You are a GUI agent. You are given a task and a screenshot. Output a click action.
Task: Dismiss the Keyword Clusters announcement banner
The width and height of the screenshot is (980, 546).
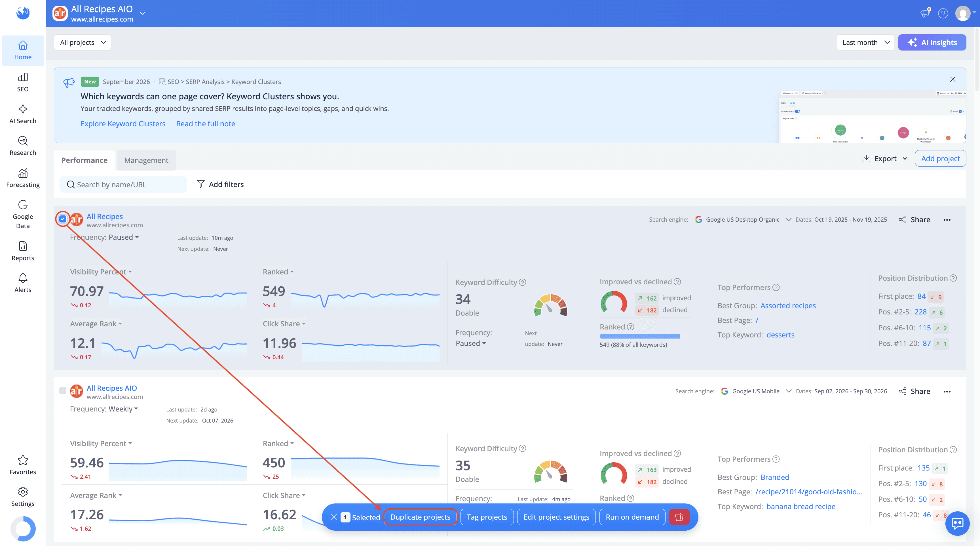pos(952,79)
